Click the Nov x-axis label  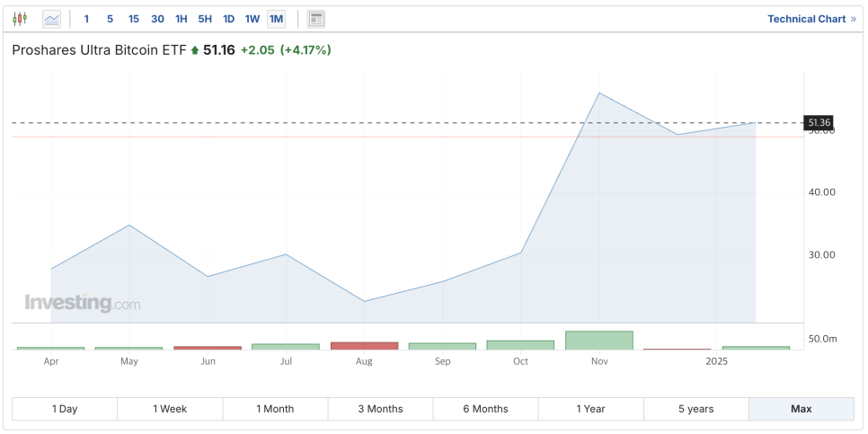(x=599, y=361)
